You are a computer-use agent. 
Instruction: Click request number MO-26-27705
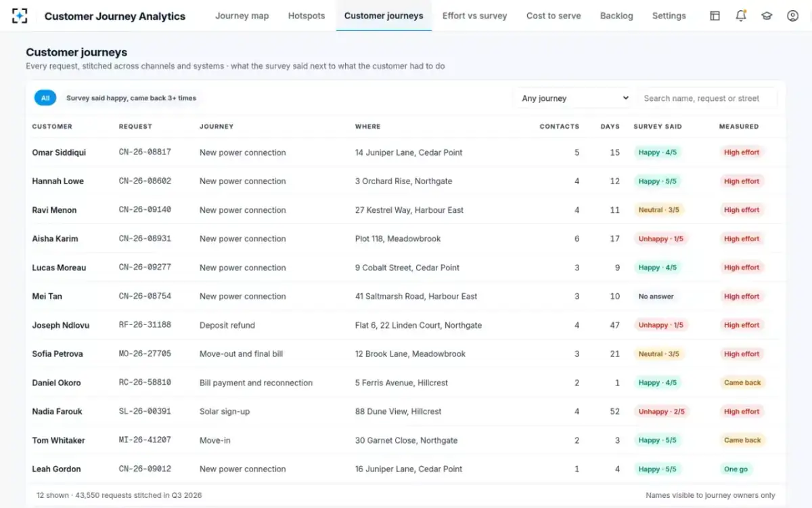pyautogui.click(x=145, y=354)
